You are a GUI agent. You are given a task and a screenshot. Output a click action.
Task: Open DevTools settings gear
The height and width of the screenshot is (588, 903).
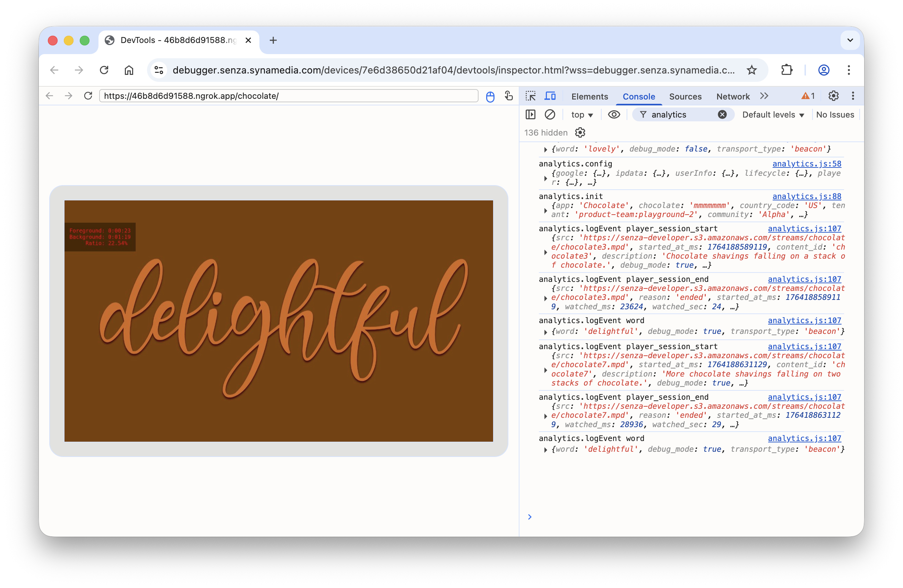[833, 96]
